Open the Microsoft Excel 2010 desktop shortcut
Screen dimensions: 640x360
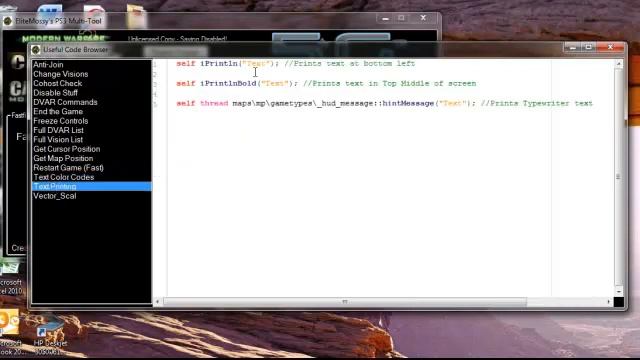coord(11,279)
